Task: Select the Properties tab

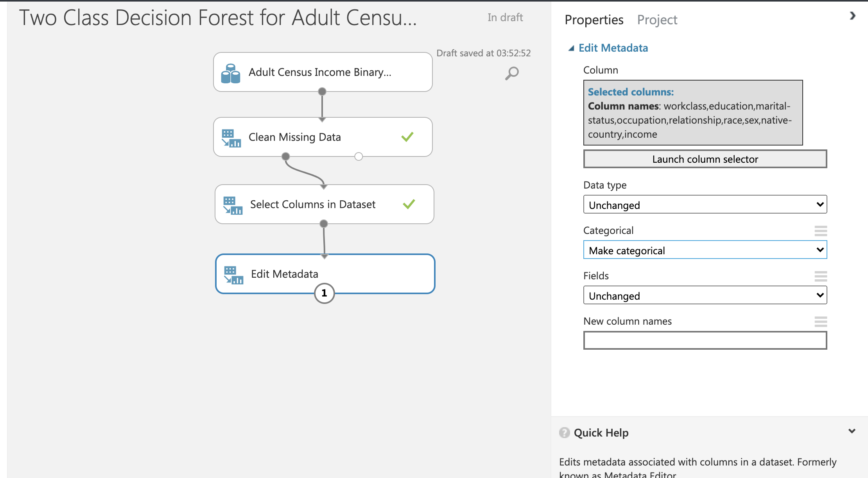Action: coord(594,20)
